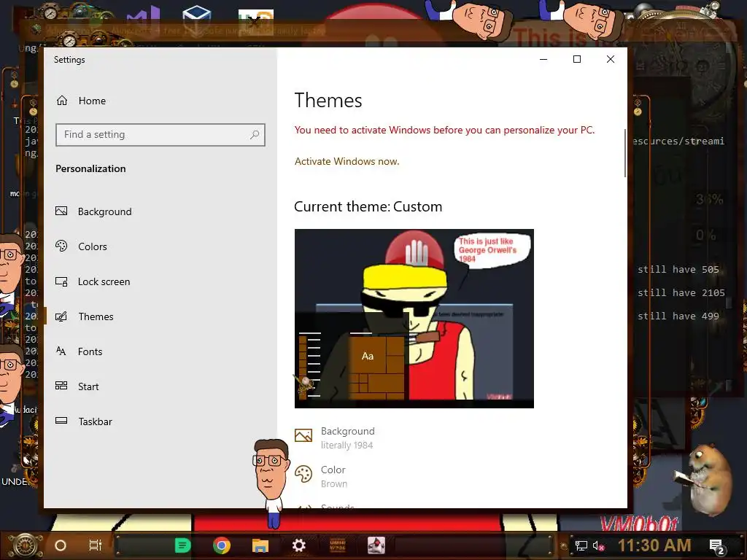Launch Google Chrome from taskbar
The width and height of the screenshot is (747, 560).
click(222, 545)
